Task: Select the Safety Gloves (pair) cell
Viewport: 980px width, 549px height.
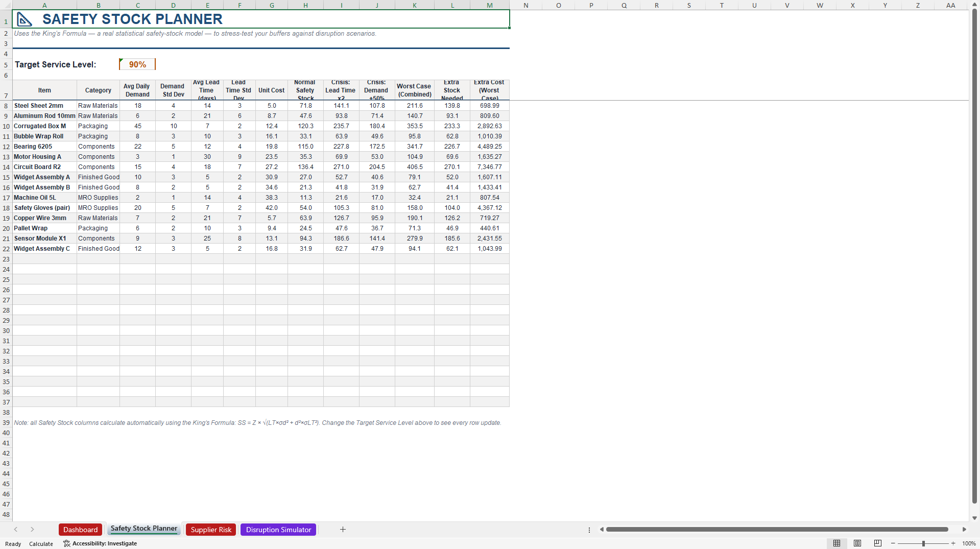Action: 44,208
